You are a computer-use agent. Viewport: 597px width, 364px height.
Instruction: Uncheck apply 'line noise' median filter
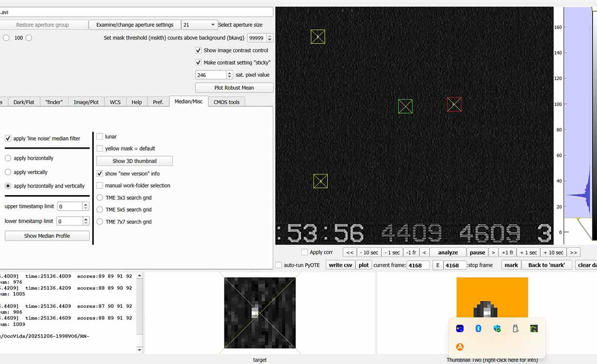(8, 138)
